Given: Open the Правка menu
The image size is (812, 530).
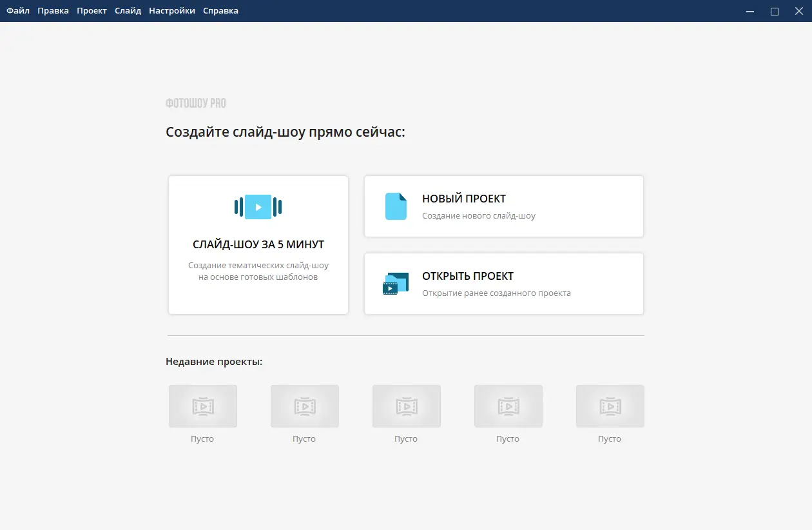Looking at the screenshot, I should pyautogui.click(x=53, y=11).
